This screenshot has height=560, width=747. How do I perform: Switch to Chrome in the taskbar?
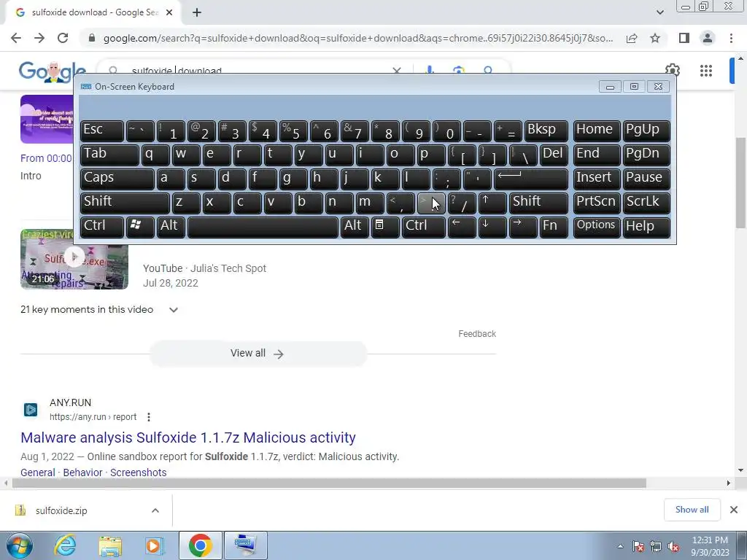point(200,545)
